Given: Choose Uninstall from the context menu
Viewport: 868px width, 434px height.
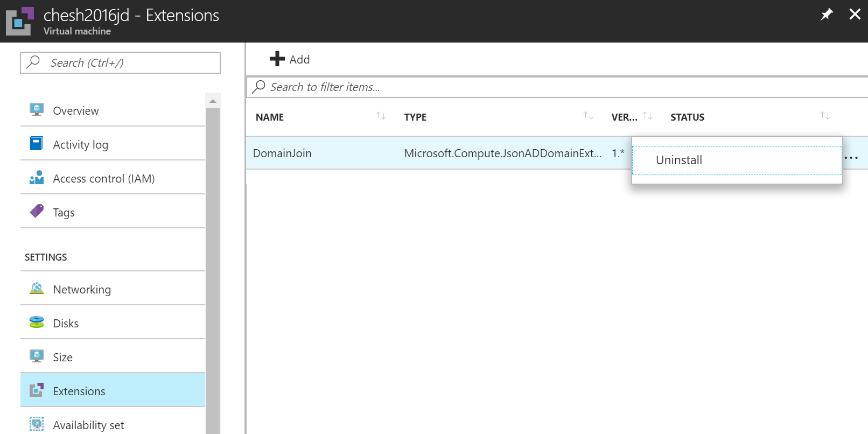Looking at the screenshot, I should [x=679, y=160].
